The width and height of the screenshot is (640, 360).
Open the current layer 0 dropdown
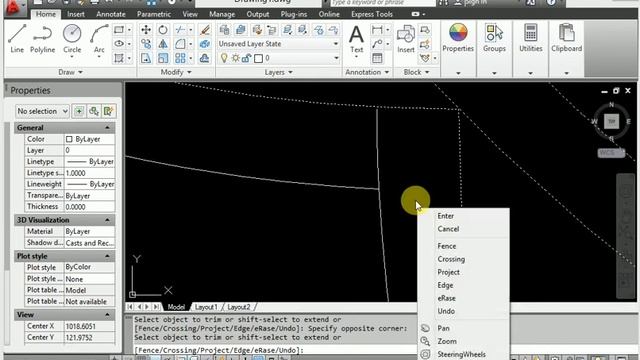click(302, 58)
